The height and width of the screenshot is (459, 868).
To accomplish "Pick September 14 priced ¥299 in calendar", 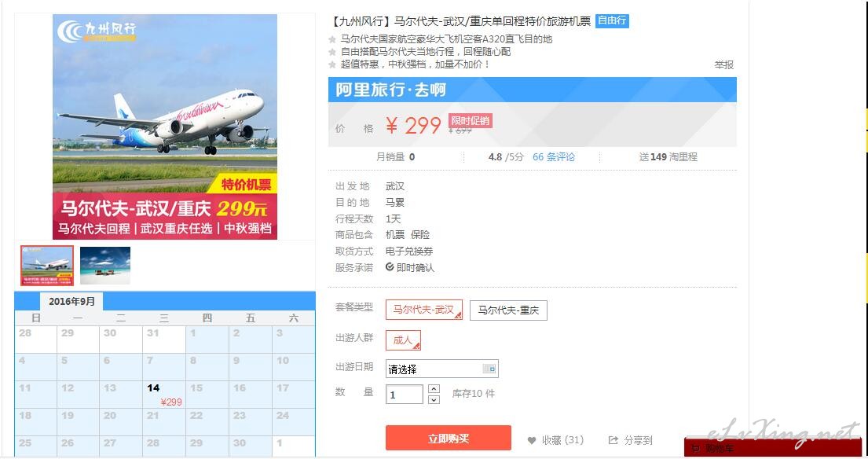I will click(164, 395).
